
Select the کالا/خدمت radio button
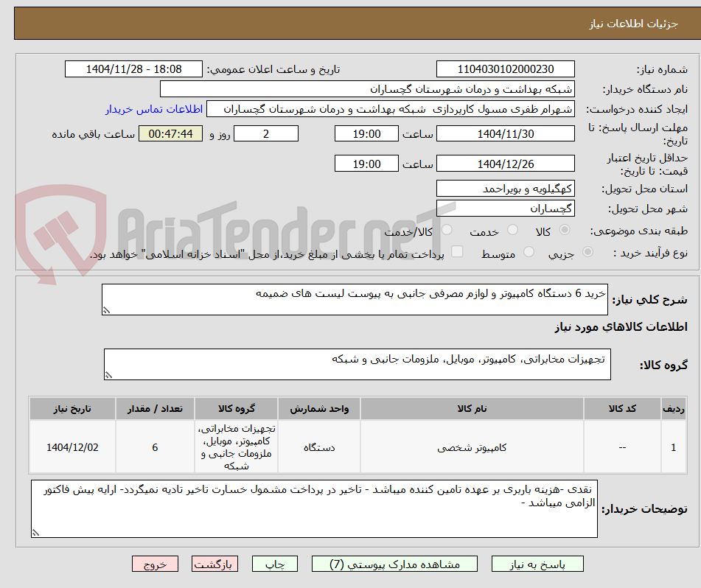[447, 230]
